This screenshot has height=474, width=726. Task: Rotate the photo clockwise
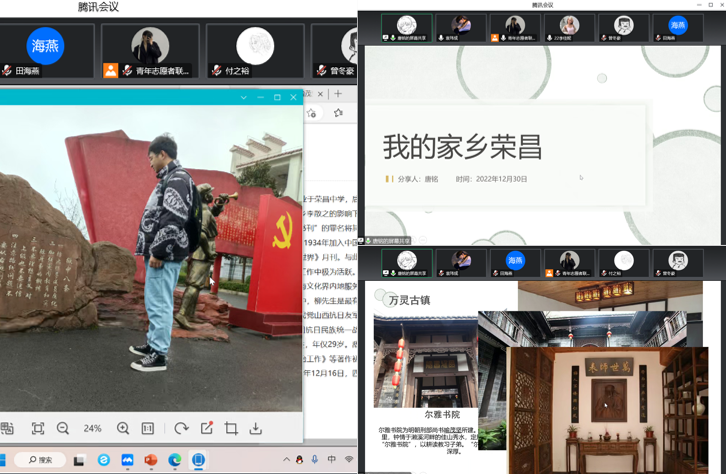[x=181, y=428]
